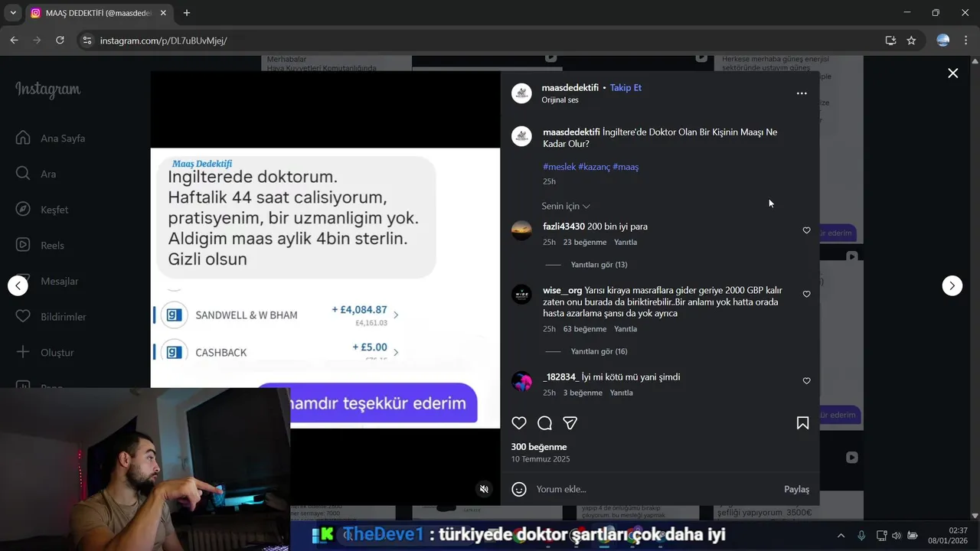
Task: Click install app icon in address bar
Action: click(x=890, y=41)
